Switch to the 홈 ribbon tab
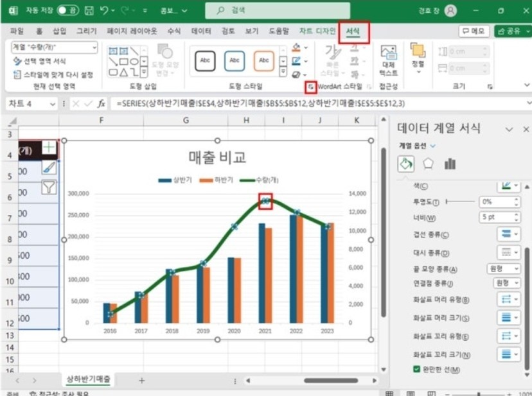The width and height of the screenshot is (532, 396). click(x=39, y=30)
